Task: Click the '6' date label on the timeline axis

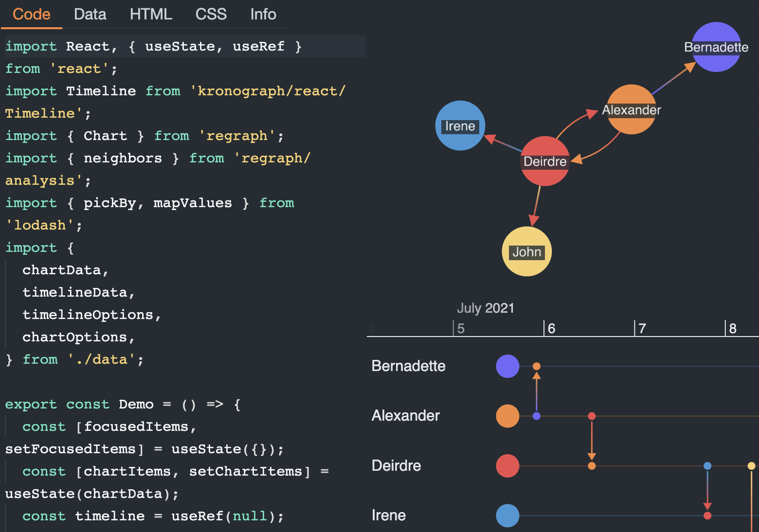Action: tap(551, 328)
